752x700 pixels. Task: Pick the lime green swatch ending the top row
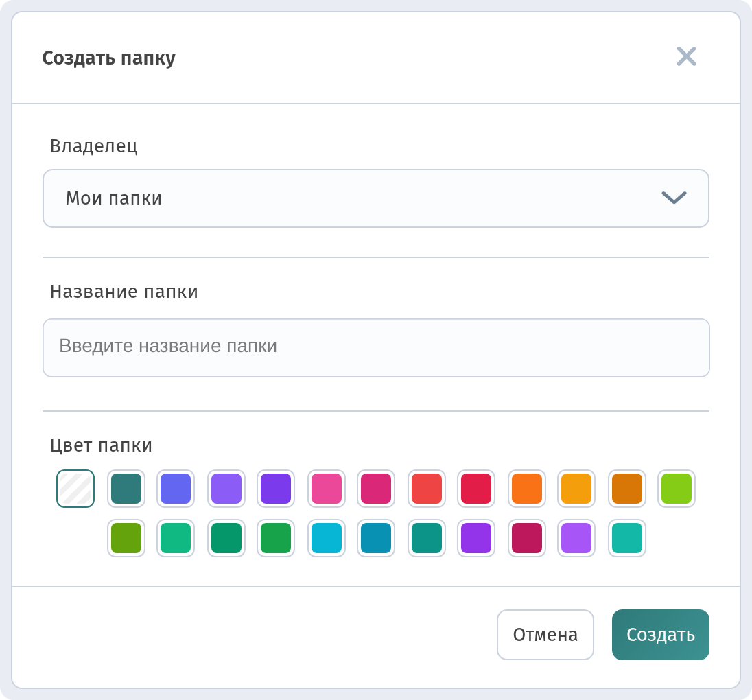(677, 489)
